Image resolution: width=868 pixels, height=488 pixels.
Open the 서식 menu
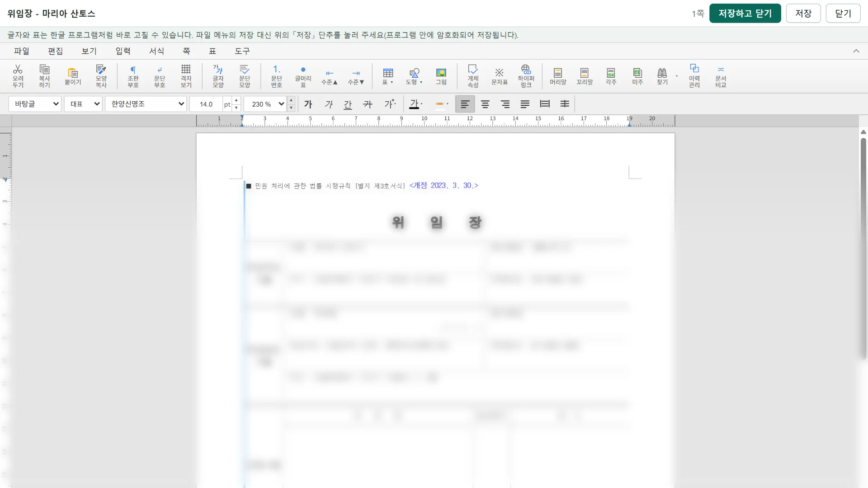click(x=157, y=51)
